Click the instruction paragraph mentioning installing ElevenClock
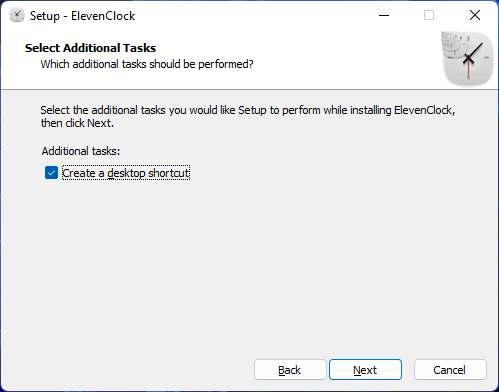This screenshot has width=499, height=392. click(248, 116)
